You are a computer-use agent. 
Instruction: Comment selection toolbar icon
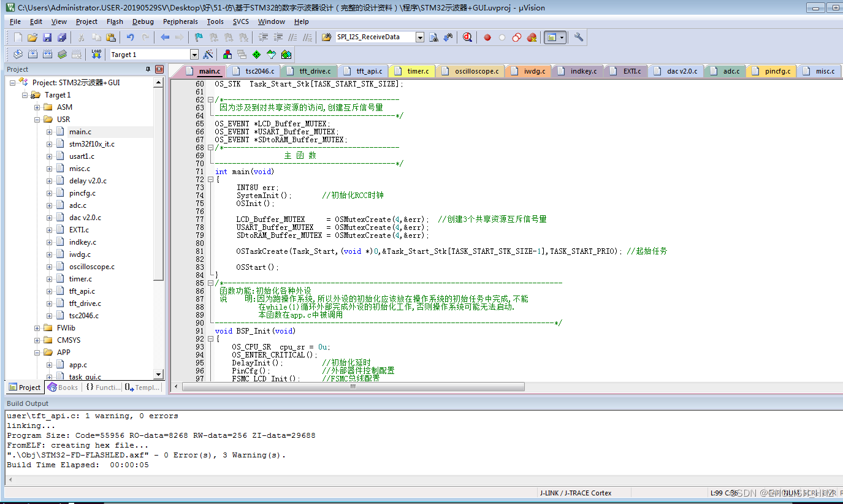(293, 37)
